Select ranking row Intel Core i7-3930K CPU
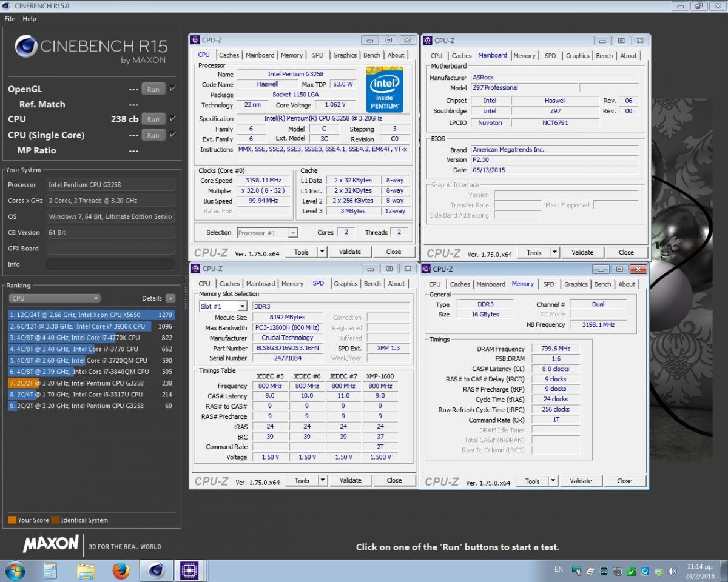Viewport: 728px width, 582px height. click(92, 326)
